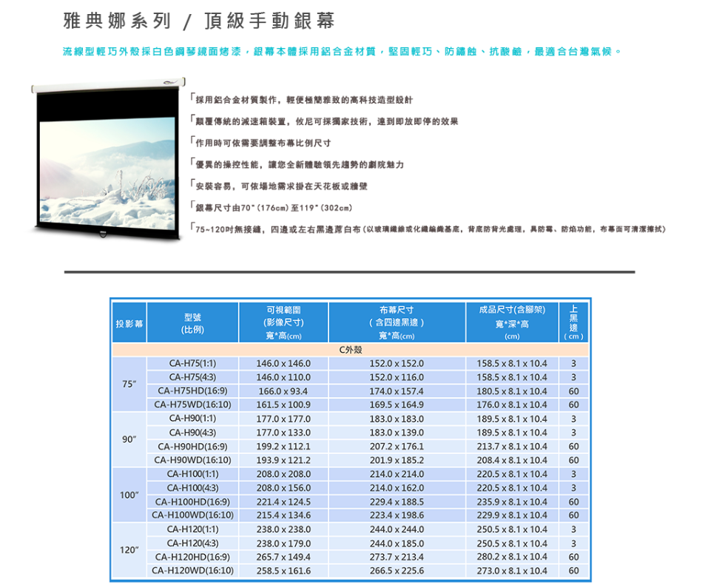The width and height of the screenshot is (725, 588).
Task: Select model CA-H120HD(16:9)
Action: pos(192,557)
